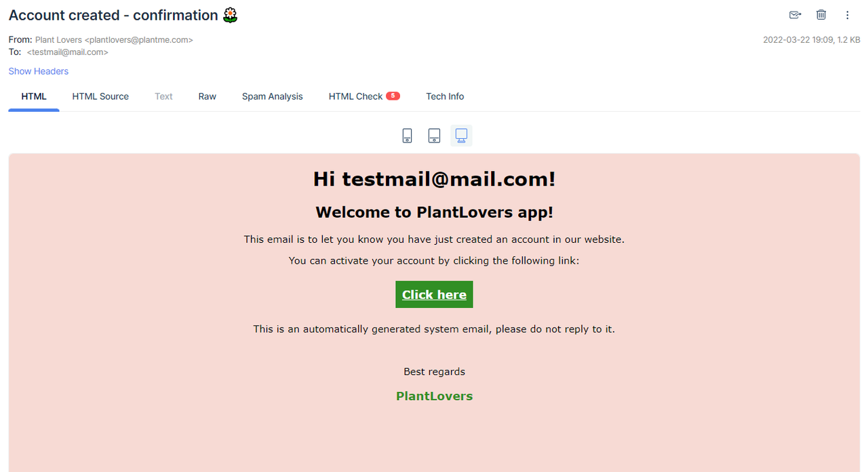Click the automatically generated system email notice
Screen dimensions: 868x472
pyautogui.click(x=434, y=329)
